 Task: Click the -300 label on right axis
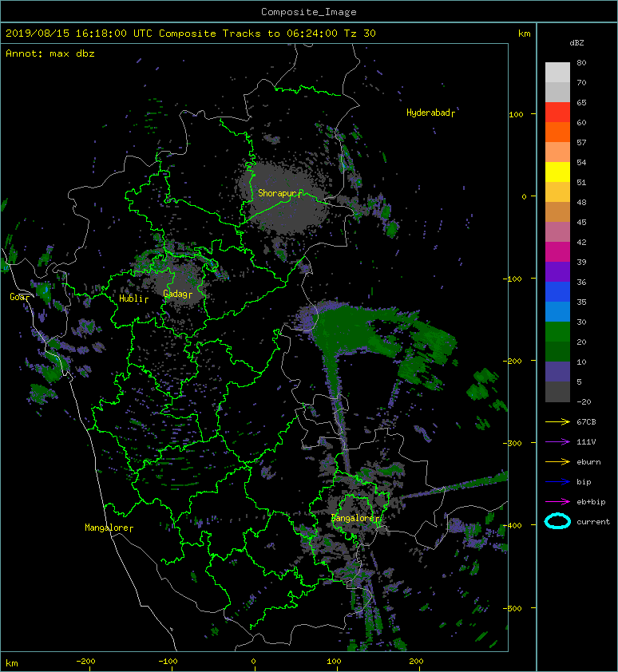(513, 443)
